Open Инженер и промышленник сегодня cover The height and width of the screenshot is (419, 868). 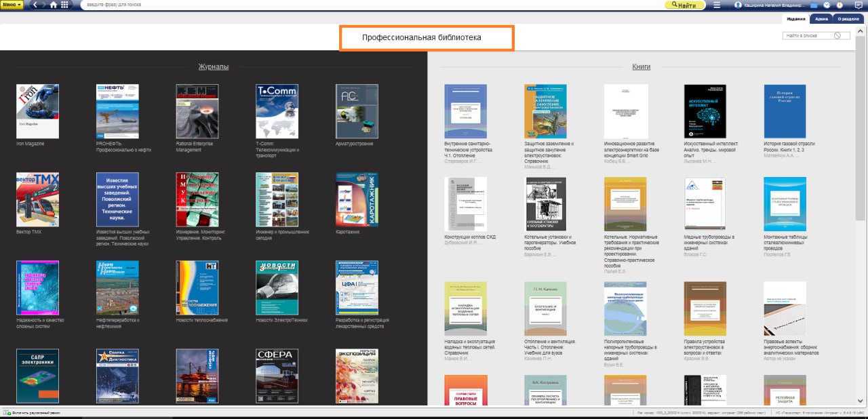[277, 199]
